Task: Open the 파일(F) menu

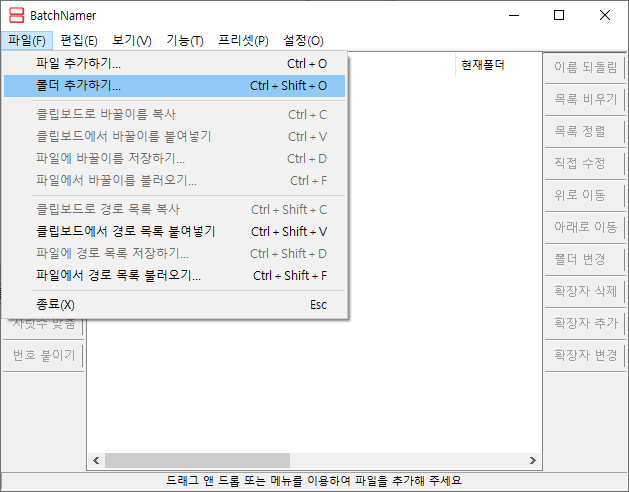Action: point(27,41)
